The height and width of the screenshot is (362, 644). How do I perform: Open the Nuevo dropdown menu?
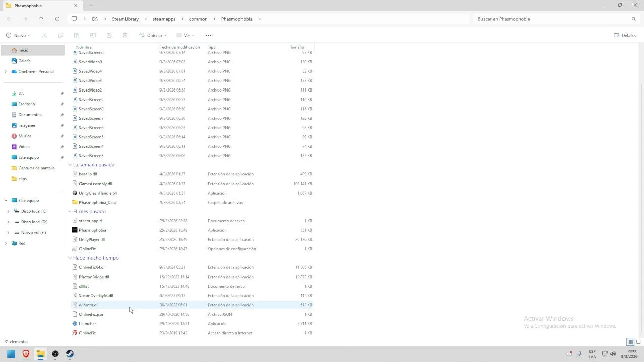[x=18, y=35]
